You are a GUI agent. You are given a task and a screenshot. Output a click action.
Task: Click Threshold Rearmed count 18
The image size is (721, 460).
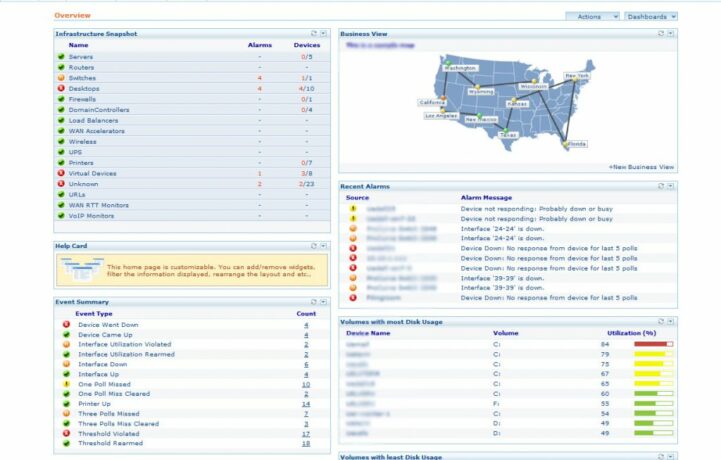pos(306,443)
